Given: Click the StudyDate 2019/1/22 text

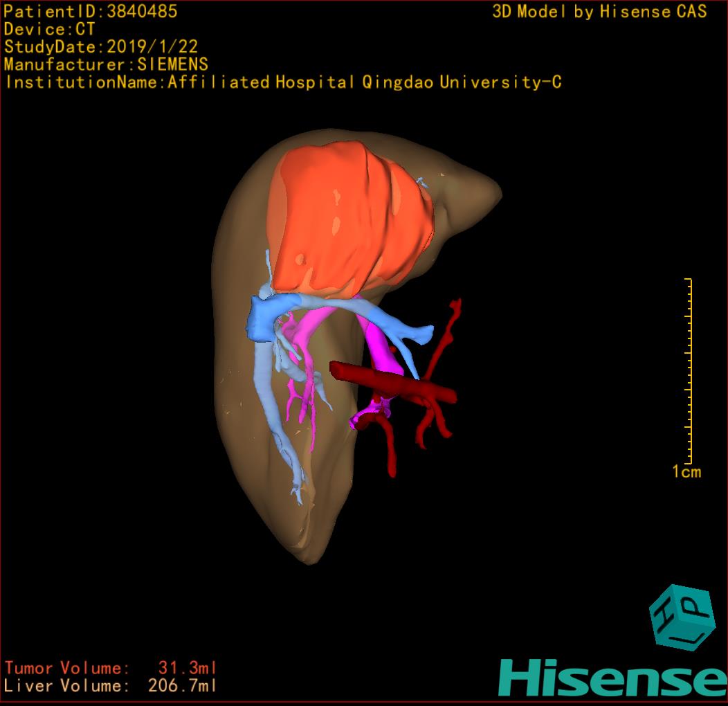Looking at the screenshot, I should tap(101, 47).
